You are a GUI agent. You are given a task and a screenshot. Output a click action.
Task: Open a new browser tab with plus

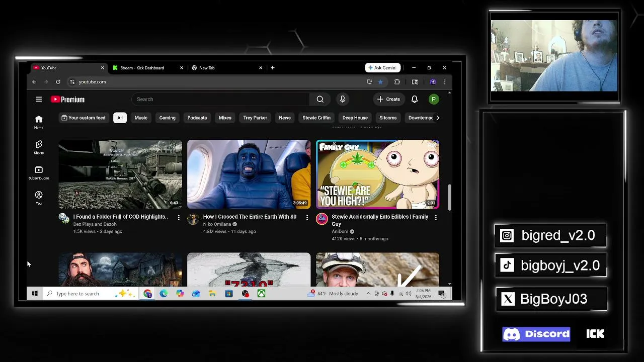point(273,68)
